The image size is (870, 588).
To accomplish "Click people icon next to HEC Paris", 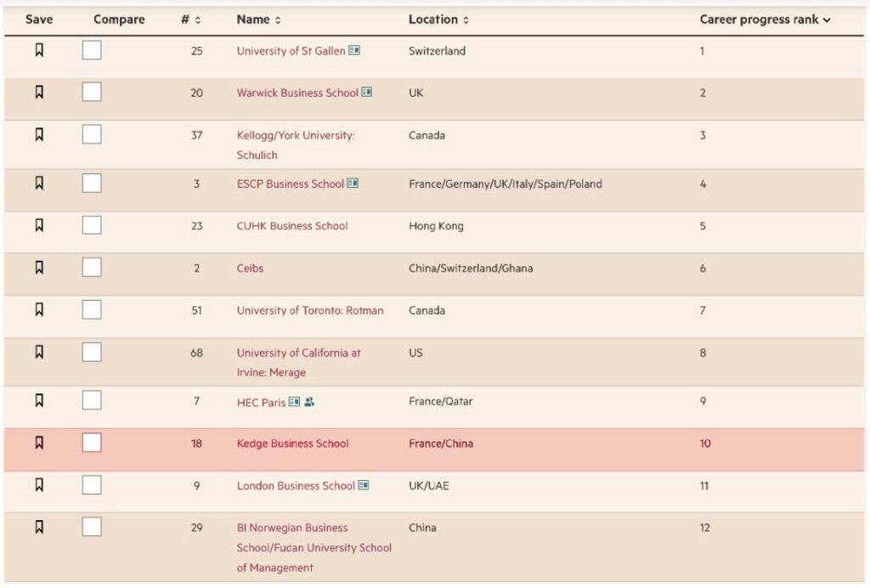I will pyautogui.click(x=309, y=402).
